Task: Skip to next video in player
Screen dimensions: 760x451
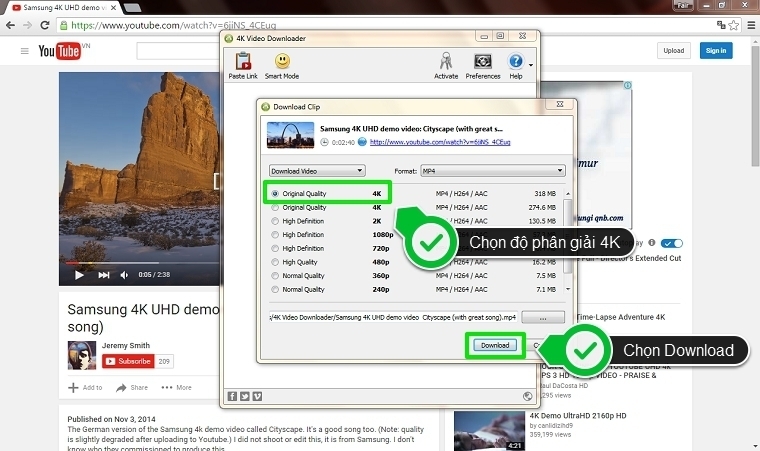Action: coord(102,274)
